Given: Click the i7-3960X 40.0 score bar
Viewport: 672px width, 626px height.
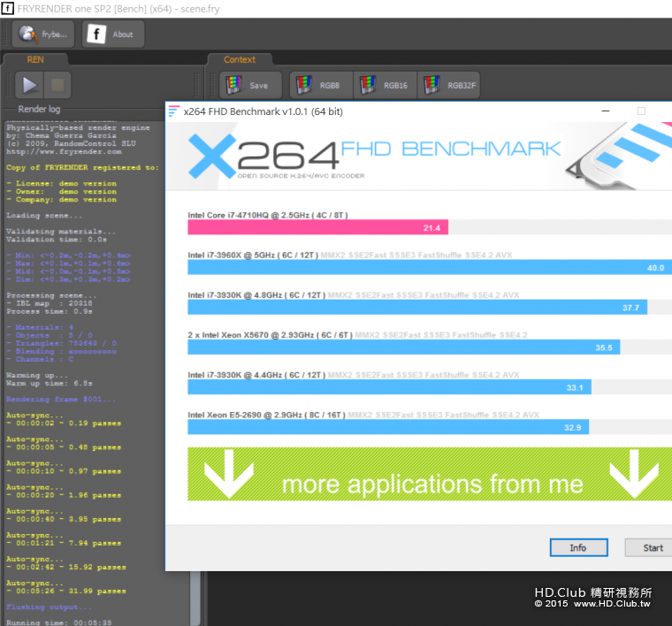Looking at the screenshot, I should pyautogui.click(x=430, y=268).
